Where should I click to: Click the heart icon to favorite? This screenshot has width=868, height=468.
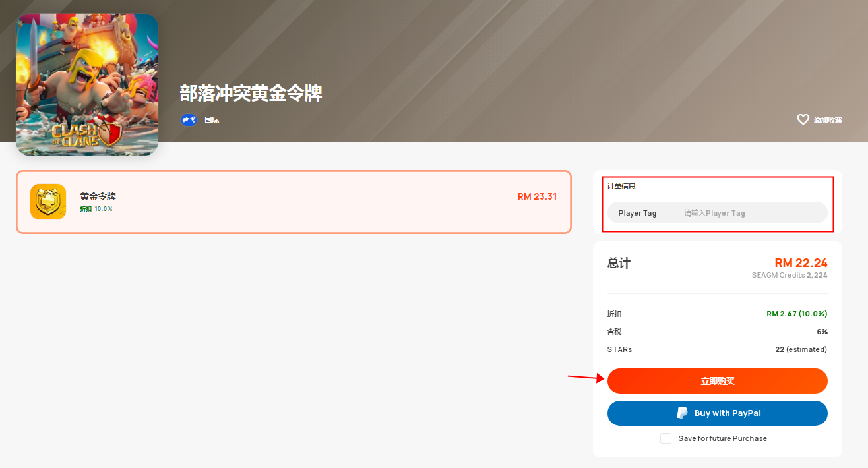coord(803,119)
